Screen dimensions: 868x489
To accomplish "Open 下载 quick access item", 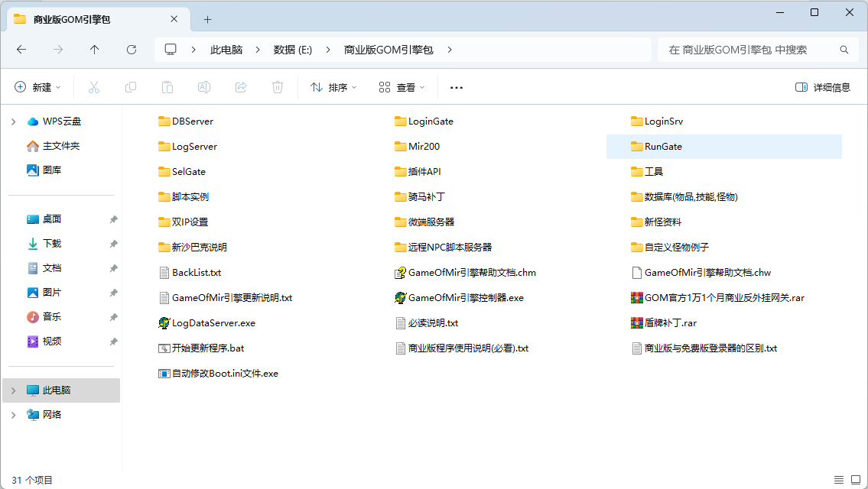I will [x=44, y=244].
